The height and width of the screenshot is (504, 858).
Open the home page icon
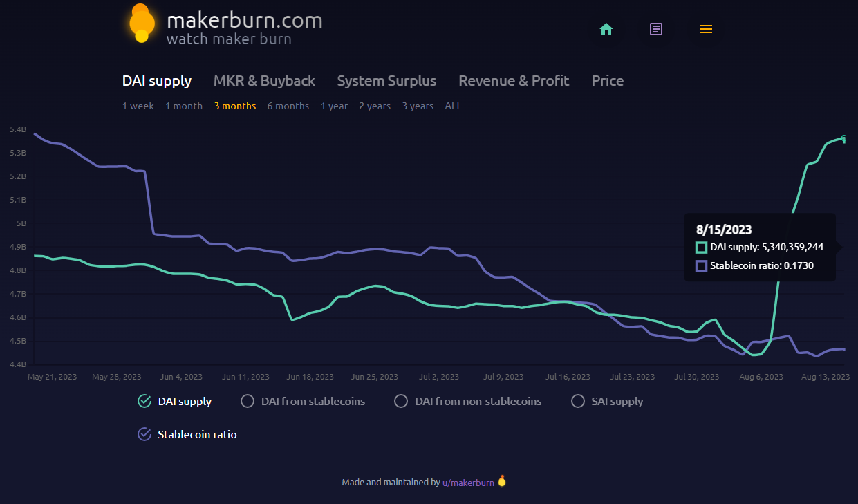tap(606, 29)
